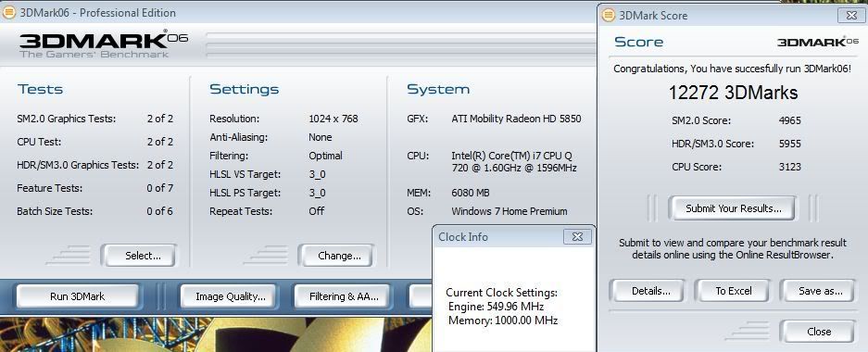868x352 pixels.
Task: Click the CPU Test count 2 of 2
Action: (x=160, y=142)
